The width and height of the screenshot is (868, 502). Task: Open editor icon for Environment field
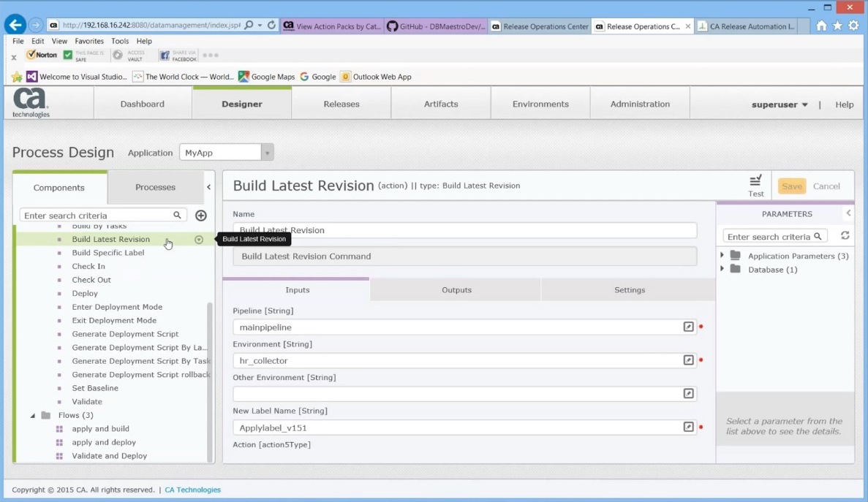[688, 360]
